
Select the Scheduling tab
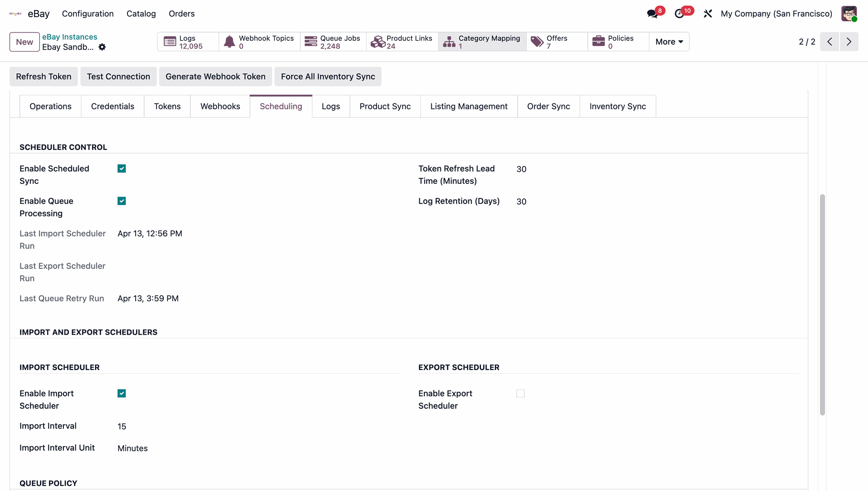[x=281, y=106]
